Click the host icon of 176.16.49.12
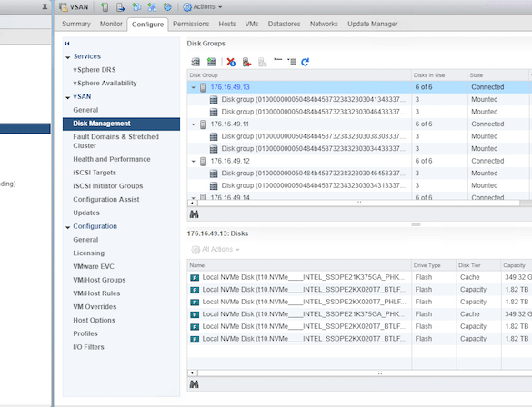The image size is (532, 407). 203,162
